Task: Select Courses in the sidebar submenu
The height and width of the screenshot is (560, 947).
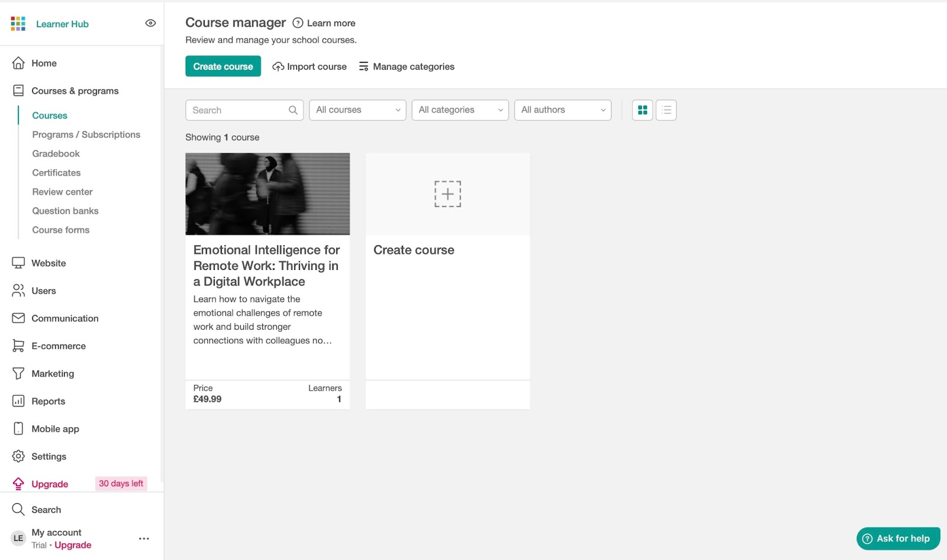Action: tap(50, 115)
